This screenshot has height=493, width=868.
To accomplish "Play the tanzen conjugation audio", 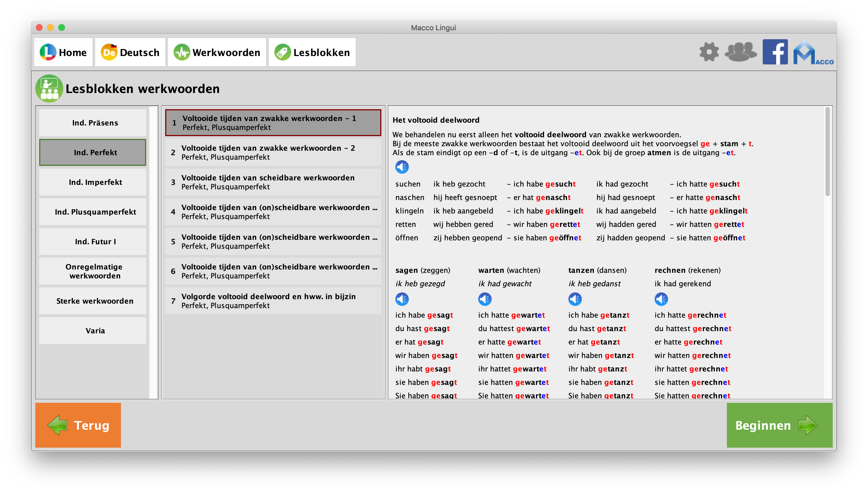I will pos(575,299).
